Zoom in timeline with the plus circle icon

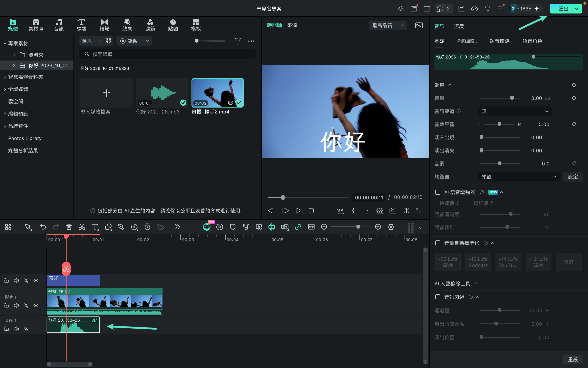tap(378, 227)
